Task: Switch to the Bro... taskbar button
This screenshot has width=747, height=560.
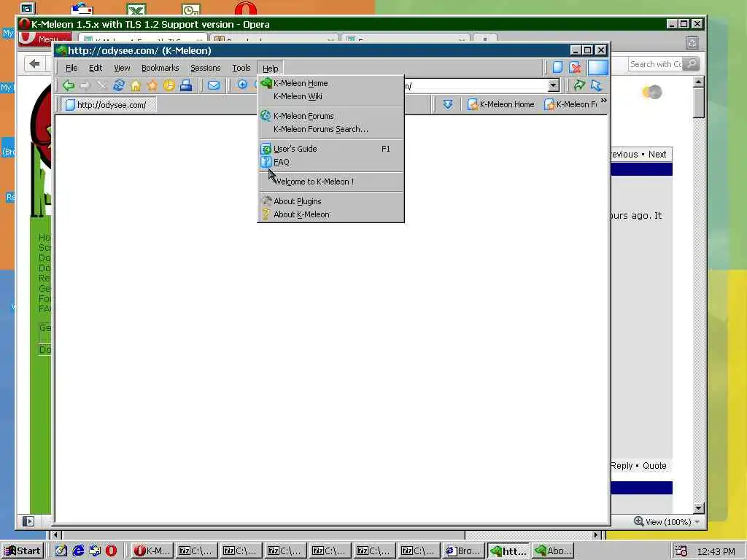Action: click(x=463, y=551)
